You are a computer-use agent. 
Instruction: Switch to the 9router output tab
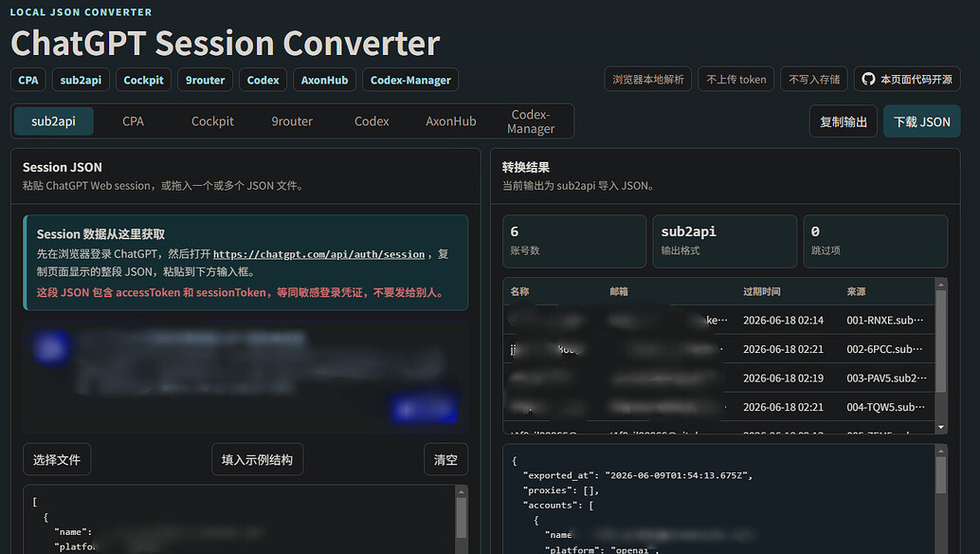click(x=292, y=121)
